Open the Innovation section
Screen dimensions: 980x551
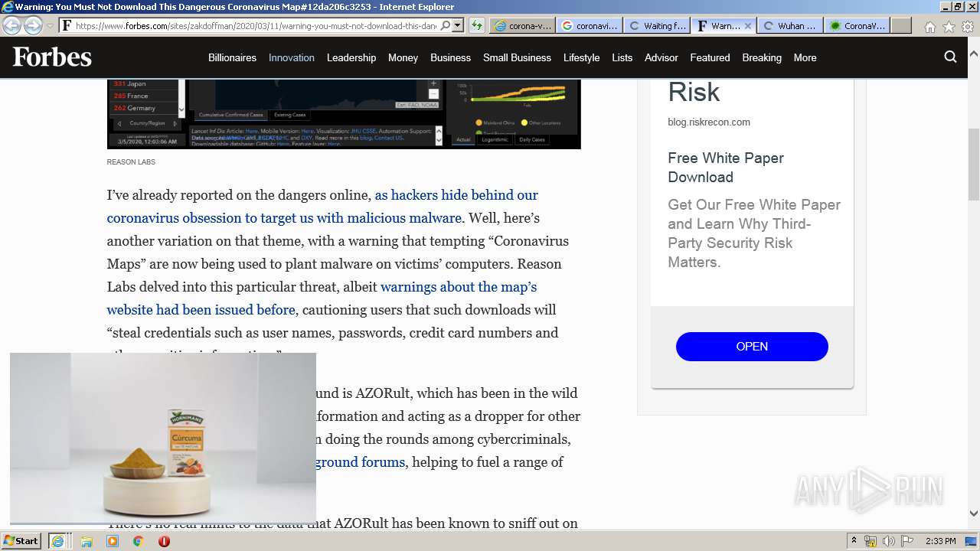tap(292, 57)
